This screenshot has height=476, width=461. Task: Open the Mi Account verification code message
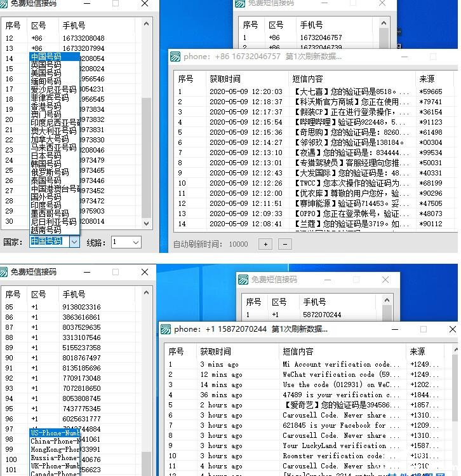point(308,364)
